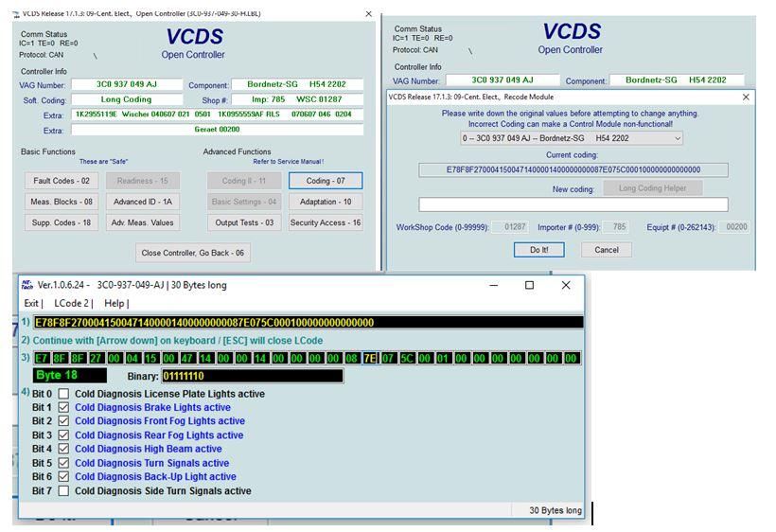Viewport: 776px width, 532px height.
Task: Click Output Tests - 03 button
Action: (x=244, y=222)
